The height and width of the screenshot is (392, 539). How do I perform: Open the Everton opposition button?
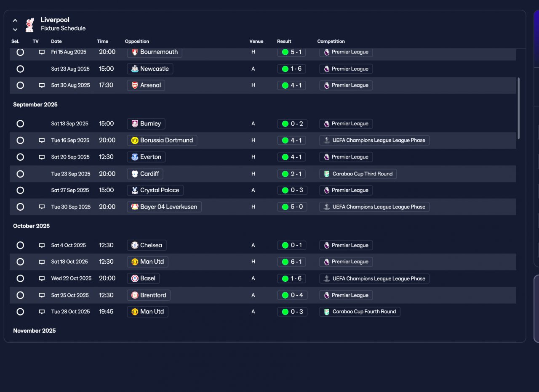point(146,157)
